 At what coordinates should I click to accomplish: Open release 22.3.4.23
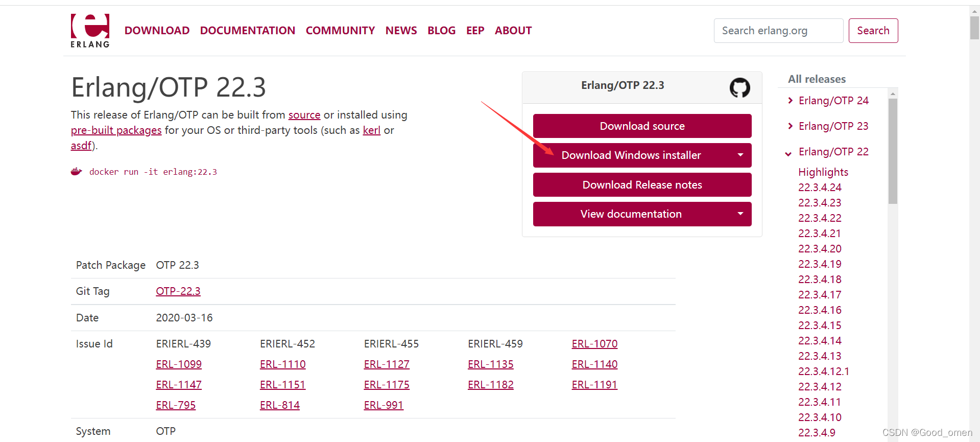tap(820, 203)
